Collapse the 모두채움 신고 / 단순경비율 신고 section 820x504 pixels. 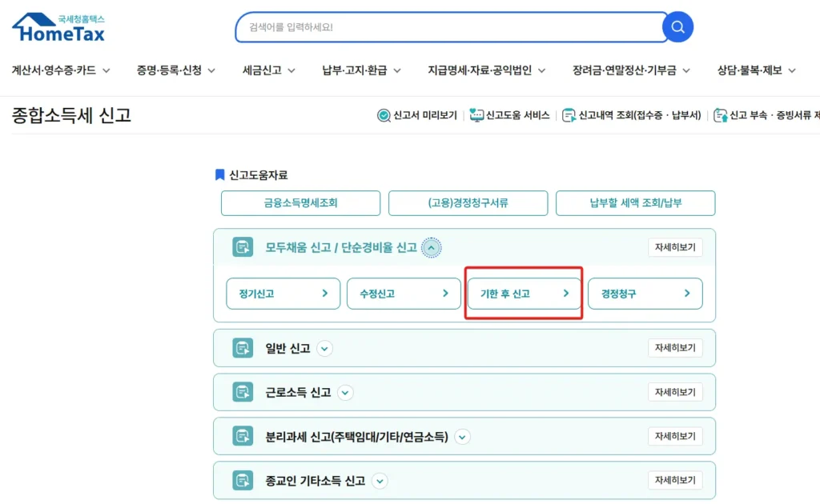(432, 247)
